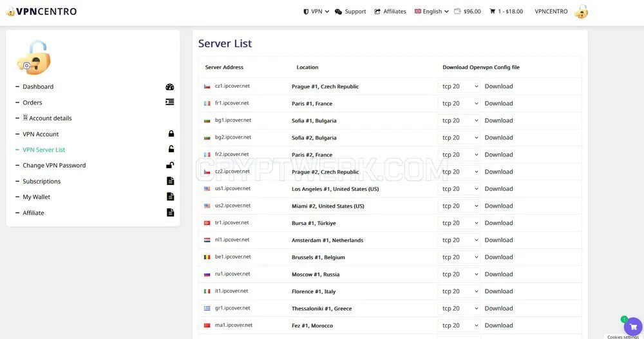Open the tcp 20 dropdown for Moscow #1
Viewport: 644px width, 339px height.
click(x=459, y=274)
